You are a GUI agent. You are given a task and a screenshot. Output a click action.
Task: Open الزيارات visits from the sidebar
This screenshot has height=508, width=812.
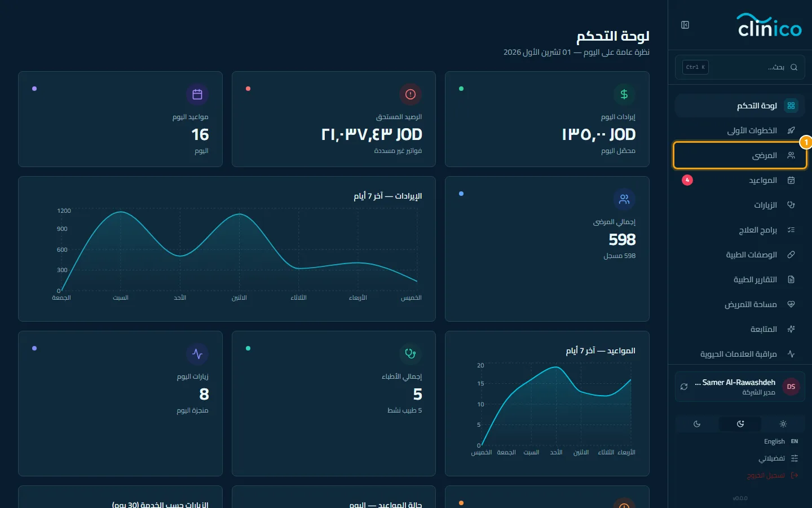coord(740,205)
